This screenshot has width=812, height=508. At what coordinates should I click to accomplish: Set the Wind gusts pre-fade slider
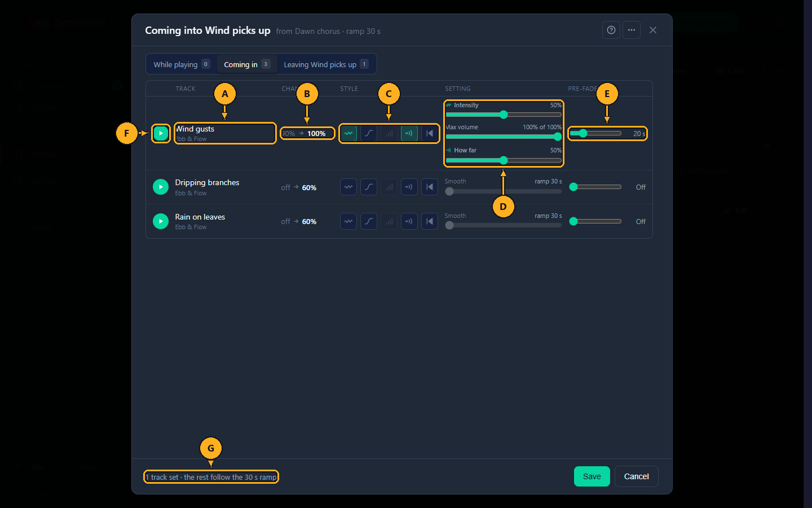pos(595,133)
